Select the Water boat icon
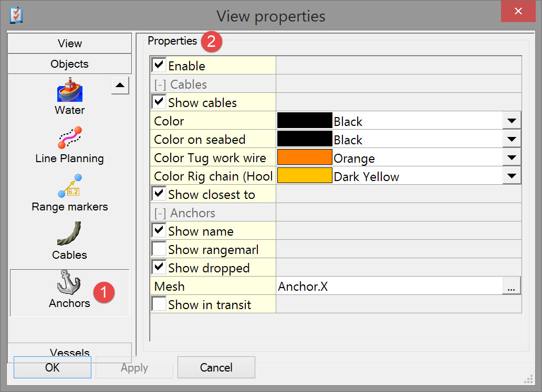 pyautogui.click(x=70, y=90)
